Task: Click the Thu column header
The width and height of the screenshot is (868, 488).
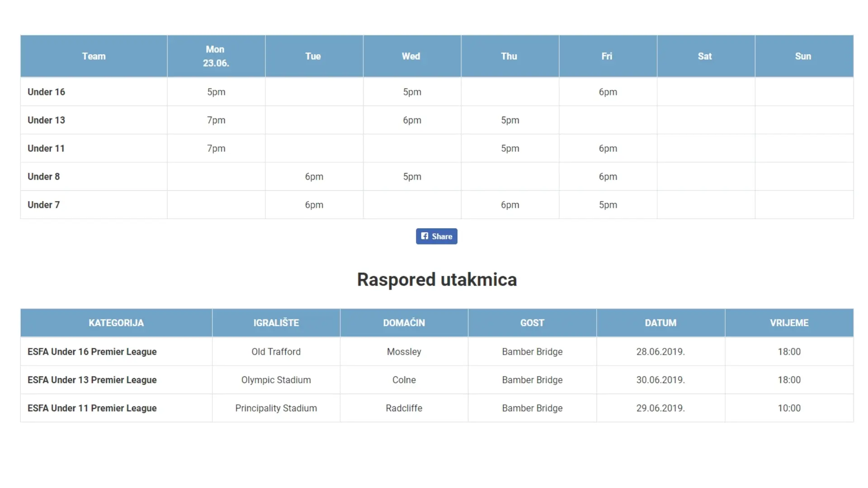Action: (x=510, y=56)
